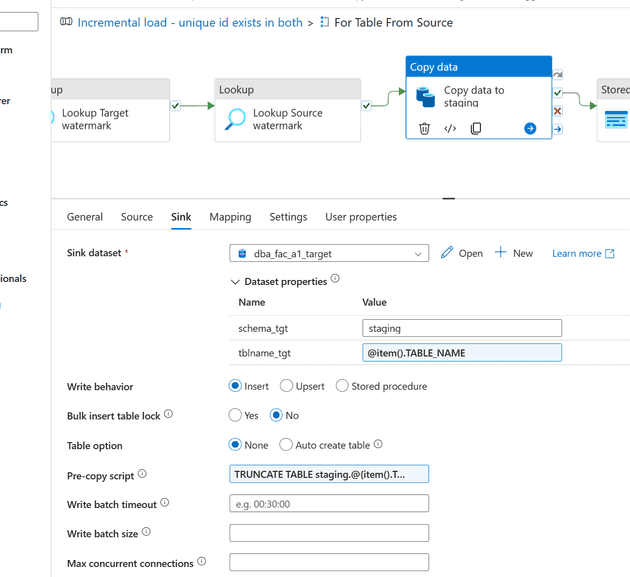Open the Learn more link
The height and width of the screenshot is (577, 630).
pyautogui.click(x=583, y=254)
